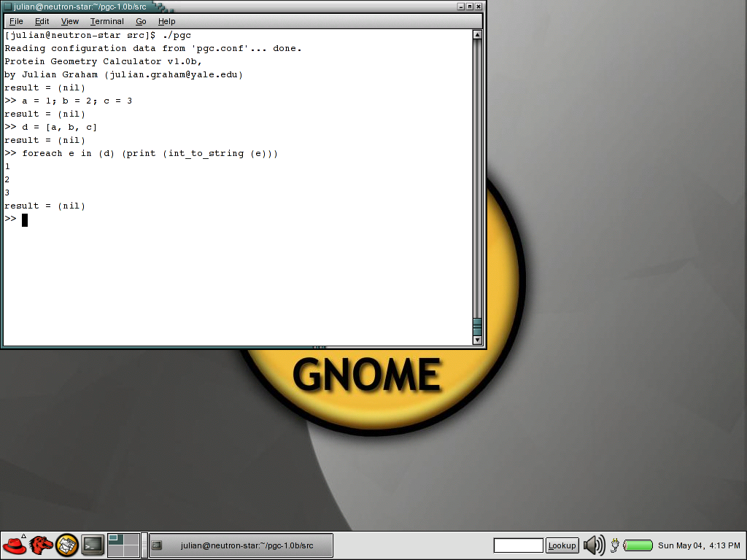Switch to the bottom-right workspace
Screen dimensions: 747x560
click(x=131, y=551)
